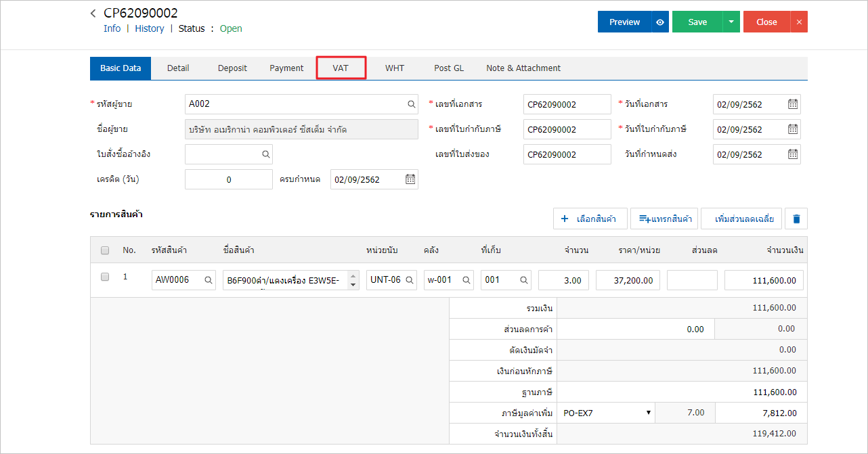This screenshot has width=868, height=454.
Task: Open the Post GL tab
Action: coord(449,68)
